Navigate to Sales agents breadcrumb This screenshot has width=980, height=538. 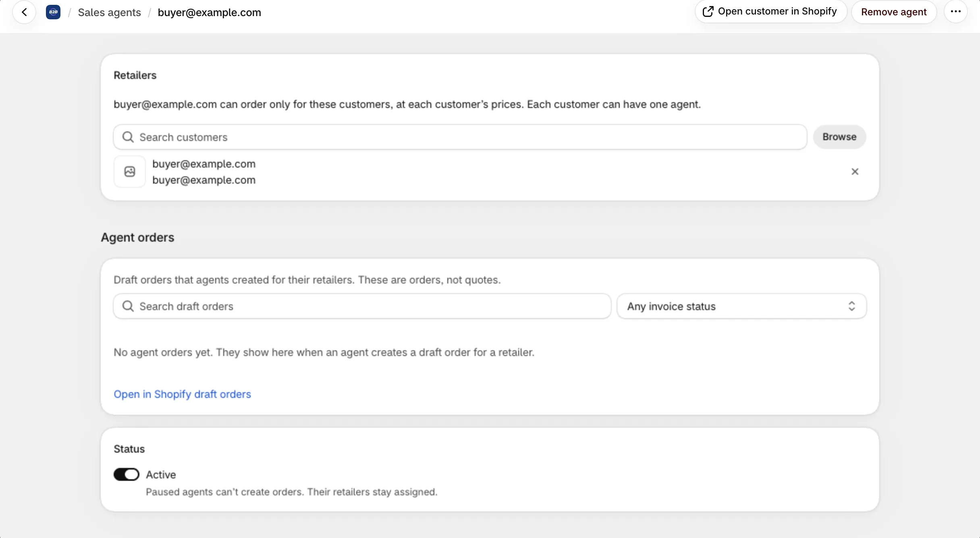point(109,12)
